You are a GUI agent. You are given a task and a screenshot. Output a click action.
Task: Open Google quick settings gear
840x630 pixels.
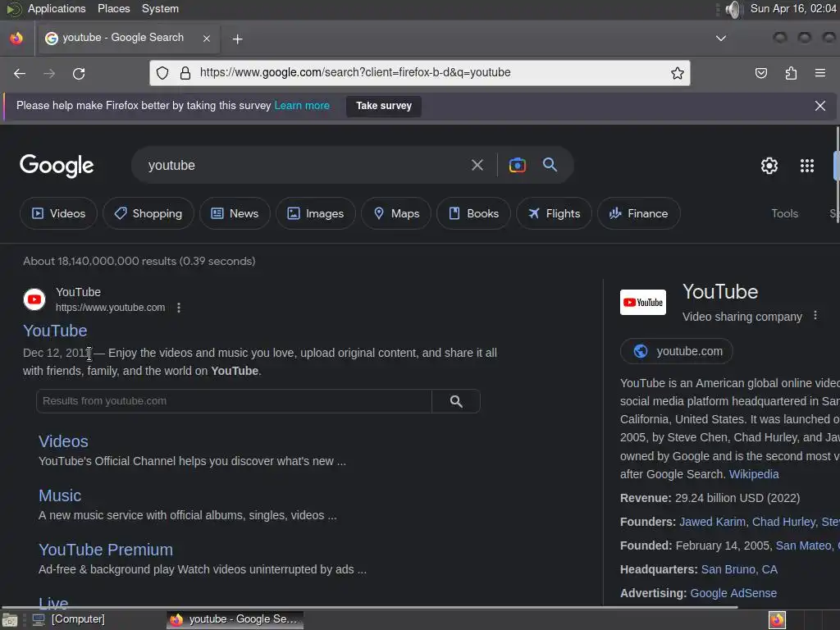(769, 166)
